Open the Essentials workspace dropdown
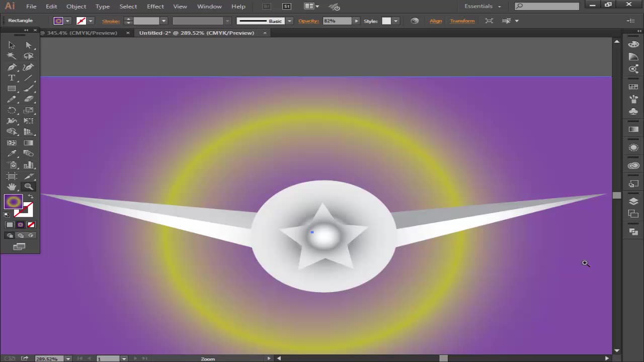 [482, 7]
